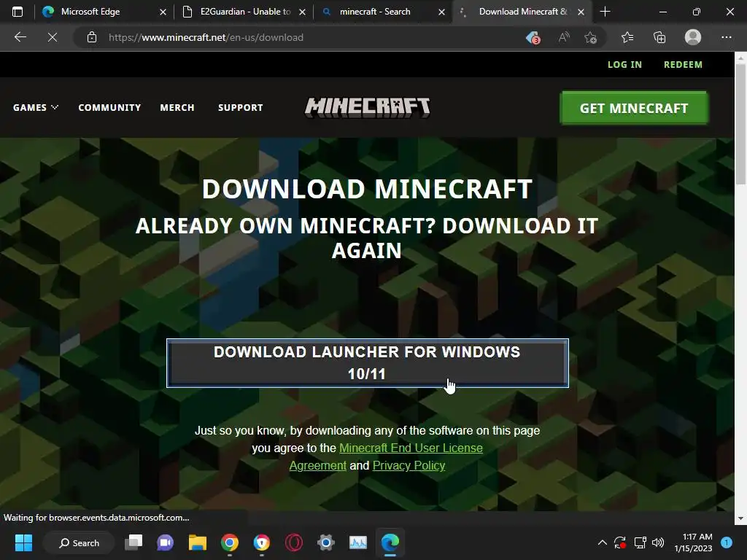Viewport: 747px width, 560px height.
Task: Open the COMMUNITY menu item
Action: tap(109, 108)
